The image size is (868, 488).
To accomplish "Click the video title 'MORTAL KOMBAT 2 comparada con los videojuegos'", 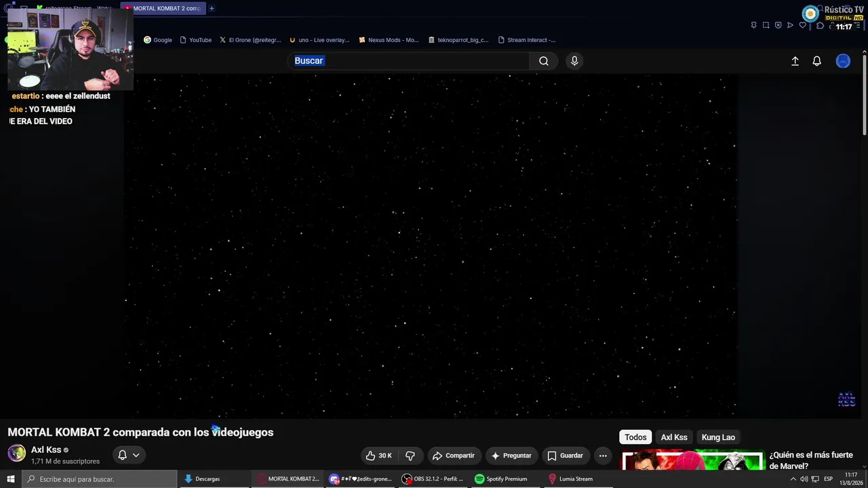I will (140, 432).
